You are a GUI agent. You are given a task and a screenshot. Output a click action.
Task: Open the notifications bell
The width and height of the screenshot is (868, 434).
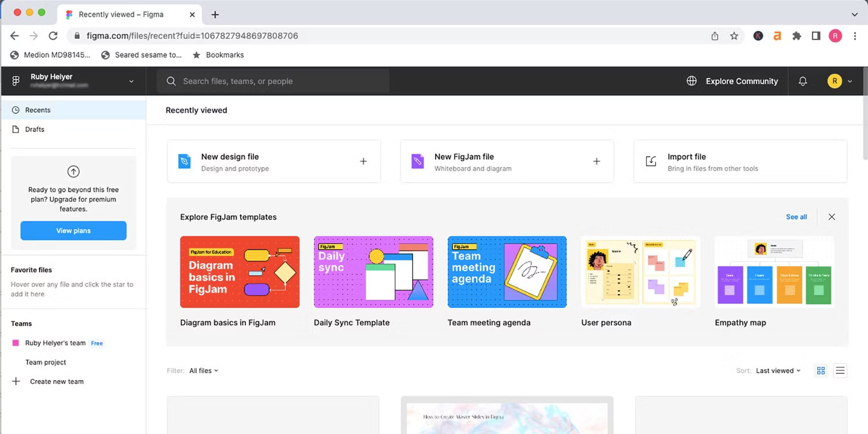pyautogui.click(x=803, y=82)
